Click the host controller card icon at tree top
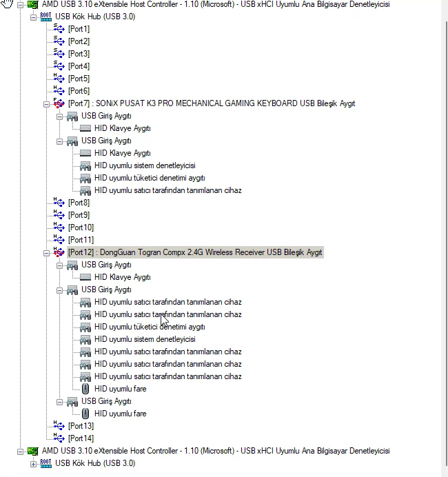This screenshot has width=448, height=477. pos(32,4)
